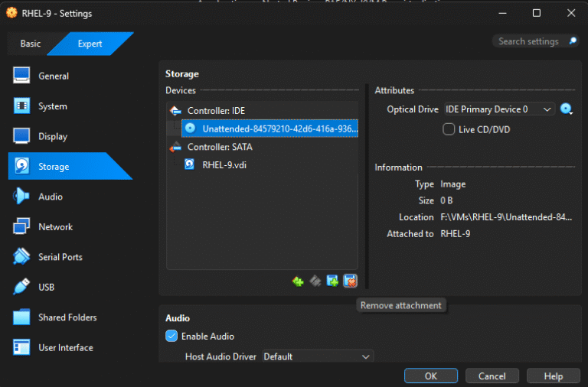This screenshot has width=588, height=387.
Task: Click the Remove controller icon
Action: (x=315, y=281)
